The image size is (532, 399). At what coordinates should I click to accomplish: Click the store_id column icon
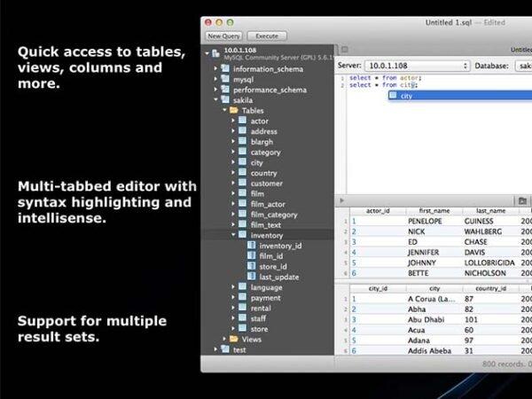pos(252,266)
